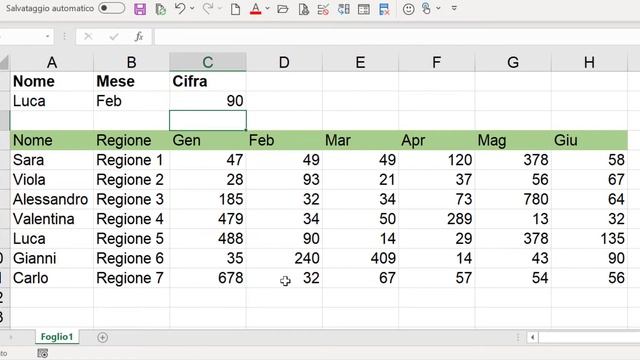
Task: Select the Apr month header cell
Action: point(436,140)
